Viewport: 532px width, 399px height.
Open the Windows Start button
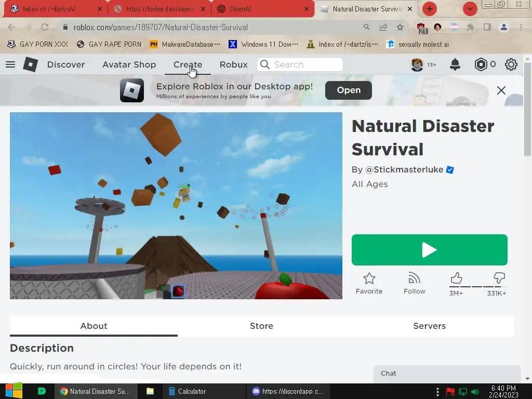coord(14,391)
